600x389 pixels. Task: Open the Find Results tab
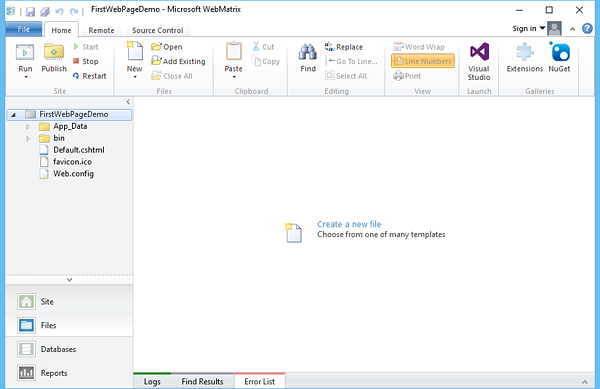202,382
